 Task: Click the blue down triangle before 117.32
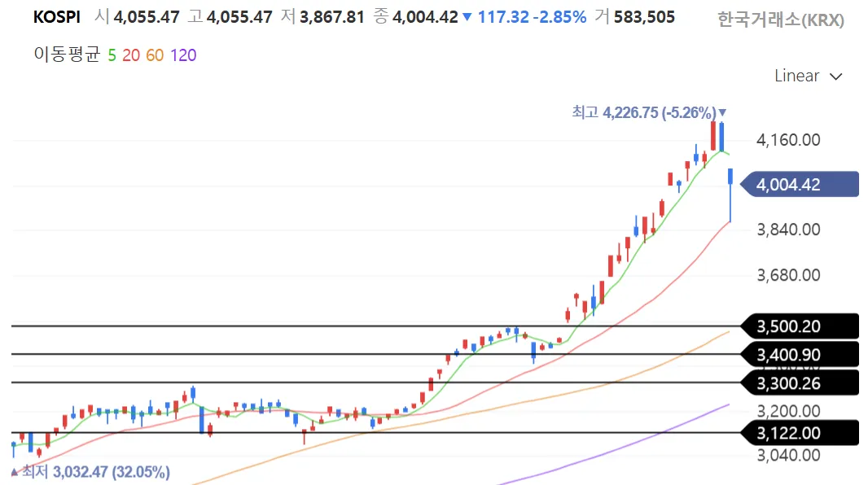467,17
